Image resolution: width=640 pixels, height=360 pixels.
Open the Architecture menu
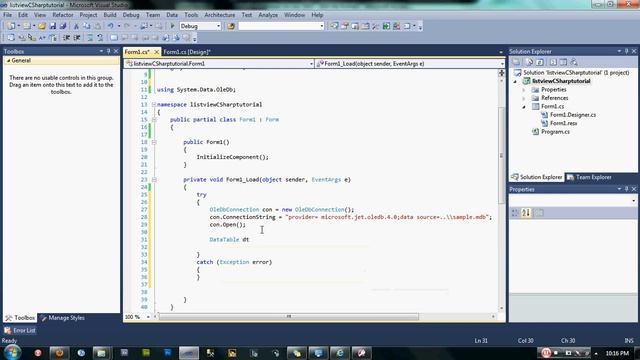point(220,15)
